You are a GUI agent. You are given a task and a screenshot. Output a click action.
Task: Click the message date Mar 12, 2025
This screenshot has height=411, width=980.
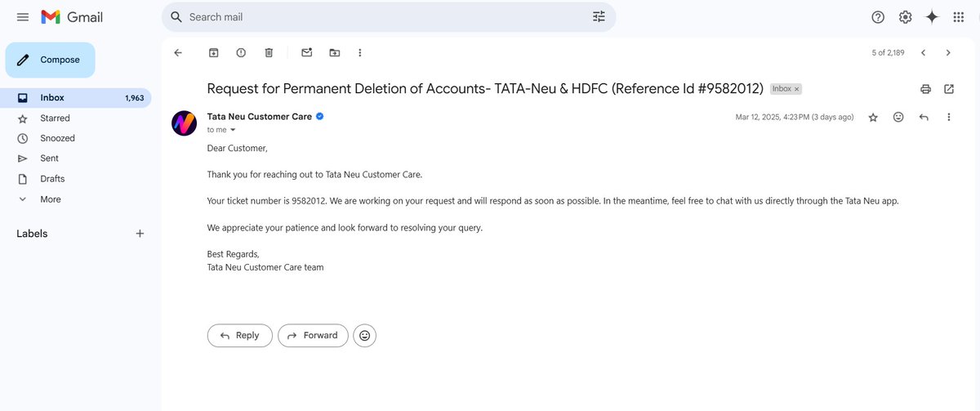click(x=795, y=117)
